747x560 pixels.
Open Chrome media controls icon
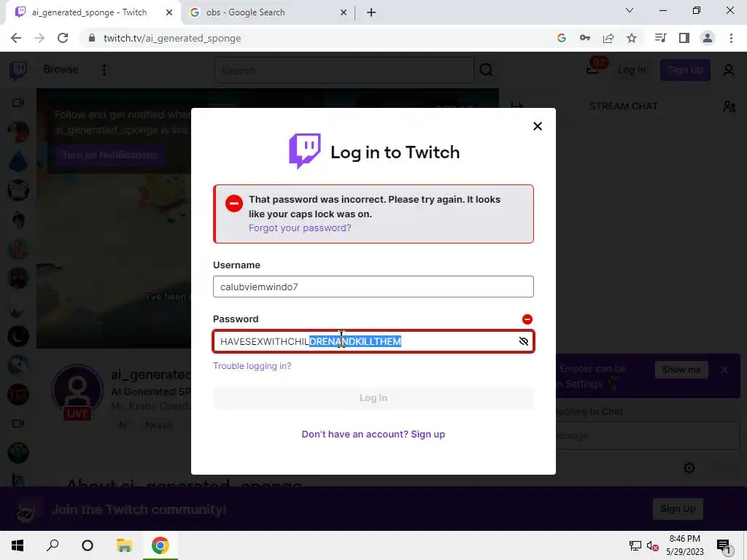pos(660,38)
